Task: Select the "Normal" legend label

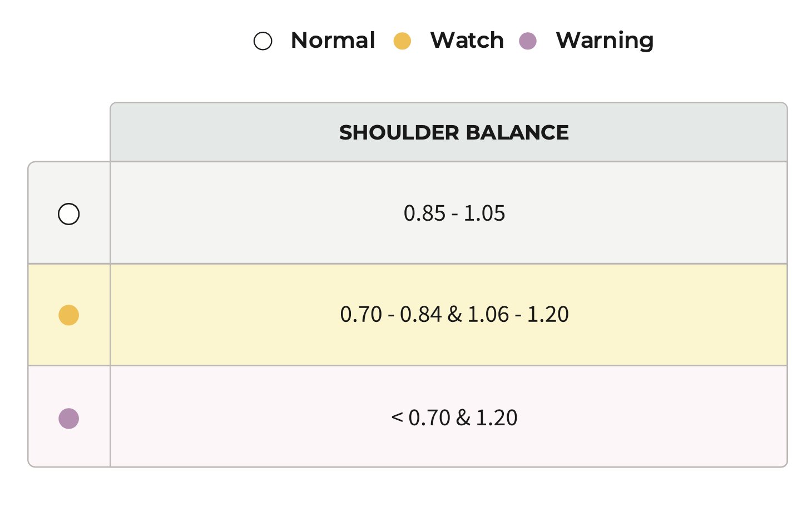Action: 333,41
